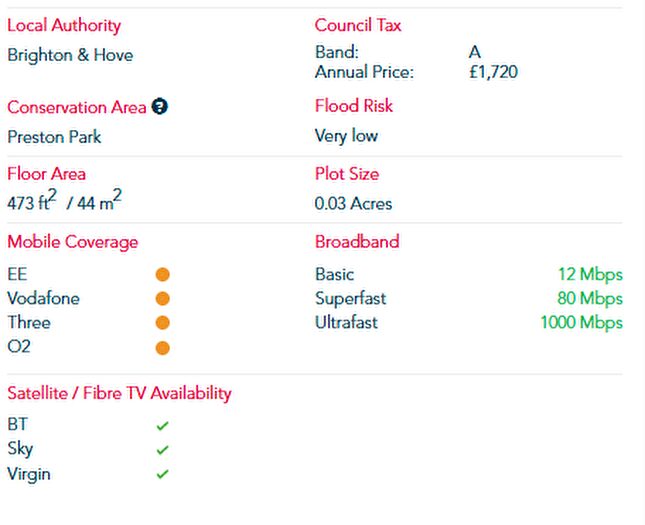Click the Virgin availability checkmark
This screenshot has height=525, width=645.
pos(162,474)
